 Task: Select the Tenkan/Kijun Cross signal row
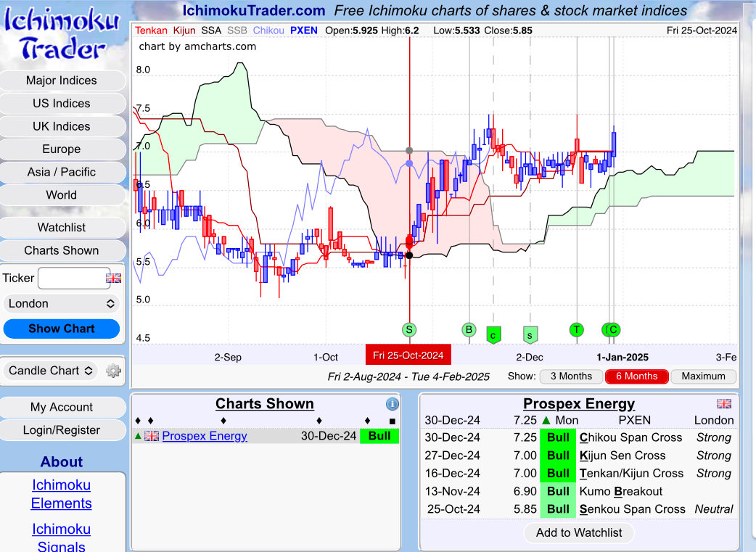point(578,474)
